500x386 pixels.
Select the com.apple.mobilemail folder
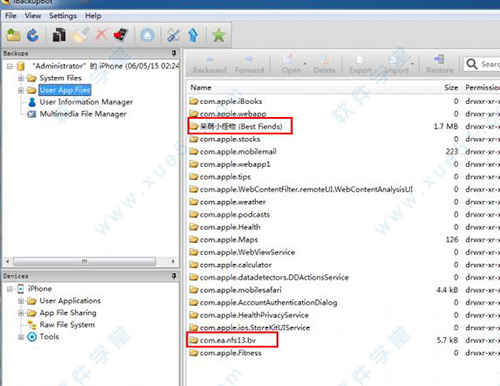pos(238,152)
